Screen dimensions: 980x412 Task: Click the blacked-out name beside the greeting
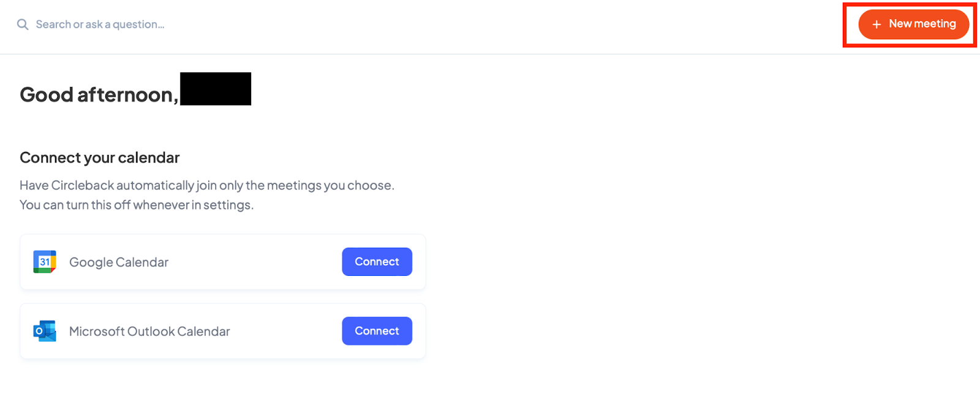tap(216, 89)
